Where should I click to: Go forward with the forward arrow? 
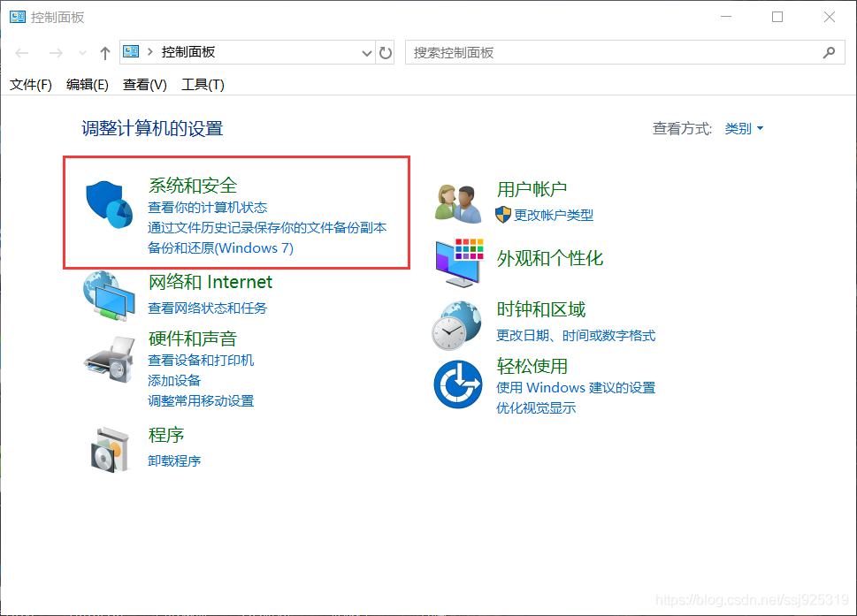(x=56, y=53)
